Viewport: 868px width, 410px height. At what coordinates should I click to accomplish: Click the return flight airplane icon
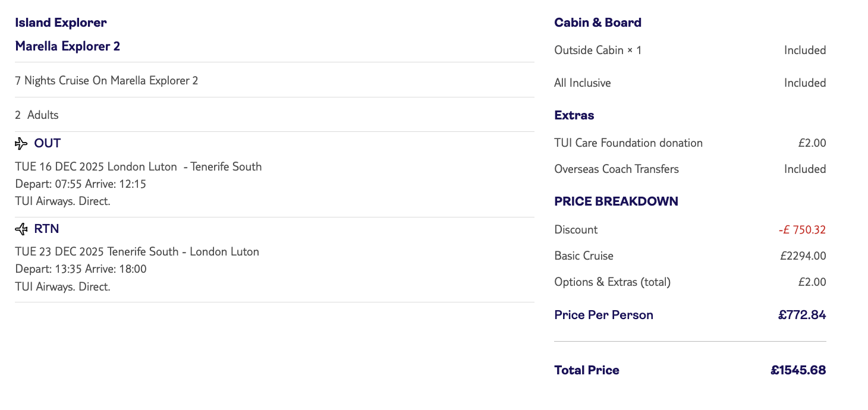coord(21,229)
